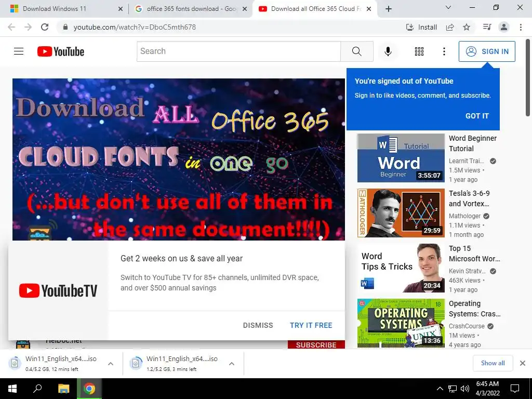Open the Learnit Training channel name

[466, 161]
